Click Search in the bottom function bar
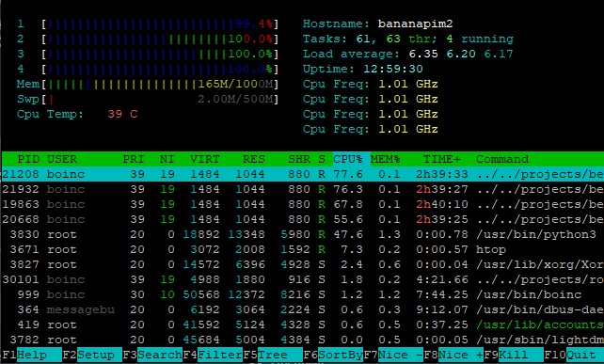Image resolution: width=604 pixels, height=364 pixels. [152, 355]
